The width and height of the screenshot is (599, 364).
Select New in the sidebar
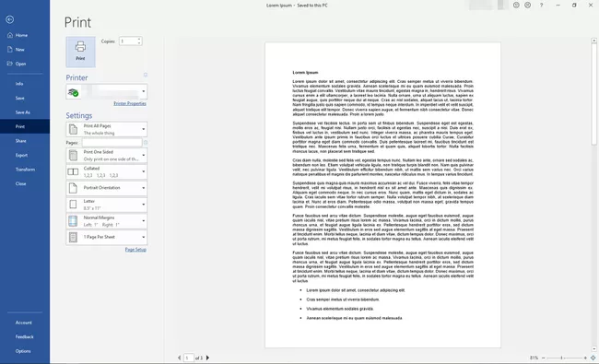tap(20, 50)
